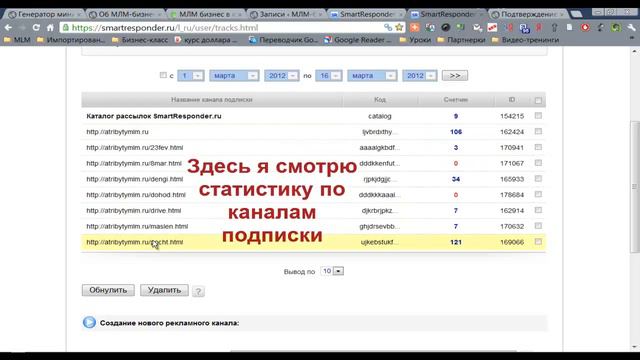The height and width of the screenshot is (360, 640).
Task: Open the new tab button
Action: [576, 14]
